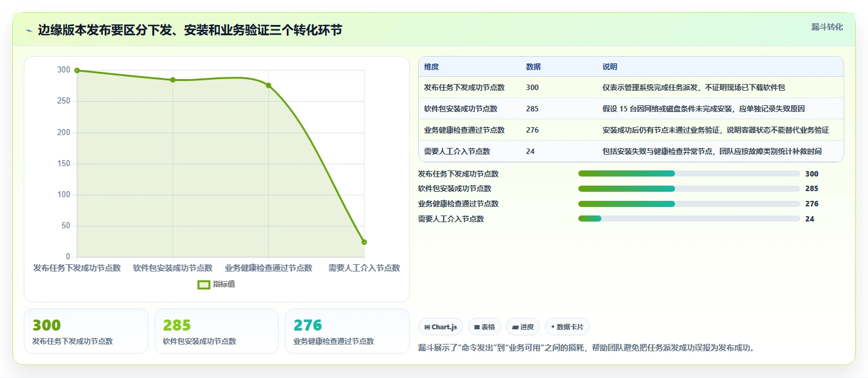This screenshot has height=378, width=868.
Task: Click the icon in the 表格 chip
Action: tap(477, 327)
